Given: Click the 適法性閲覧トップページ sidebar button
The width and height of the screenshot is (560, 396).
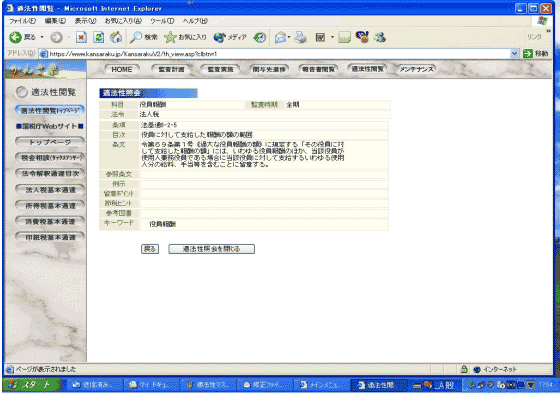Looking at the screenshot, I should (x=50, y=111).
